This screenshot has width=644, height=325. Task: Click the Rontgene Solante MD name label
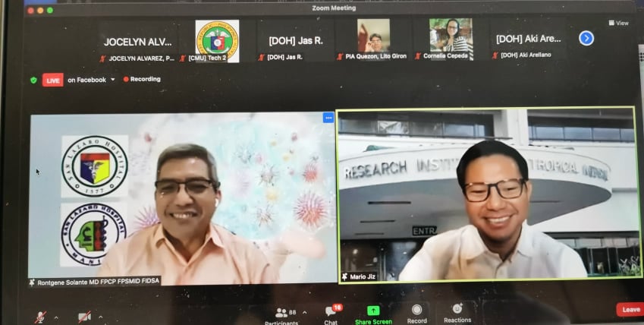(x=94, y=282)
